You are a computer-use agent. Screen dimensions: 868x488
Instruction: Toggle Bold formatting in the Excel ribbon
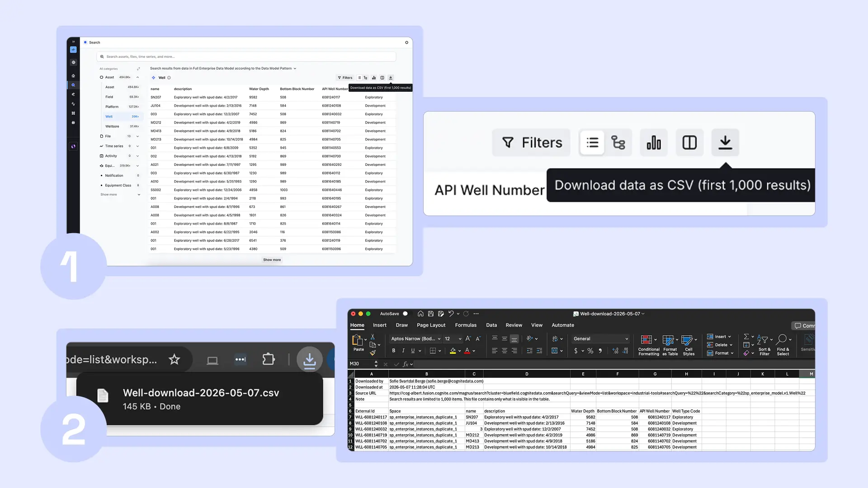click(x=394, y=351)
